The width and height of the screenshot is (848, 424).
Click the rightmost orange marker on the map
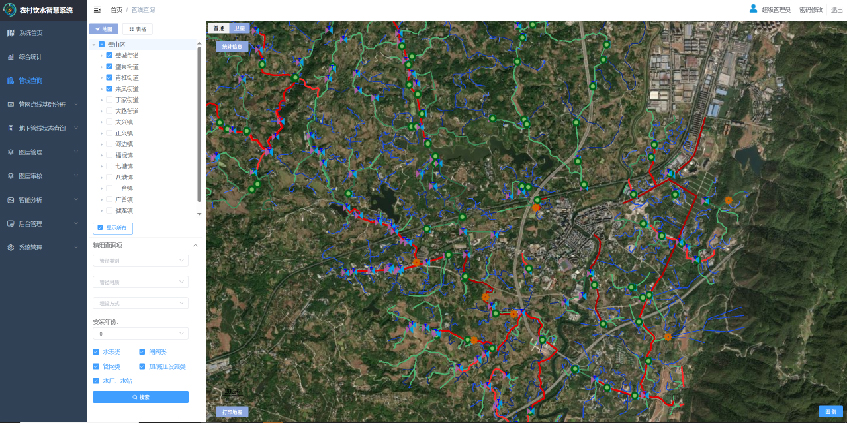728,200
